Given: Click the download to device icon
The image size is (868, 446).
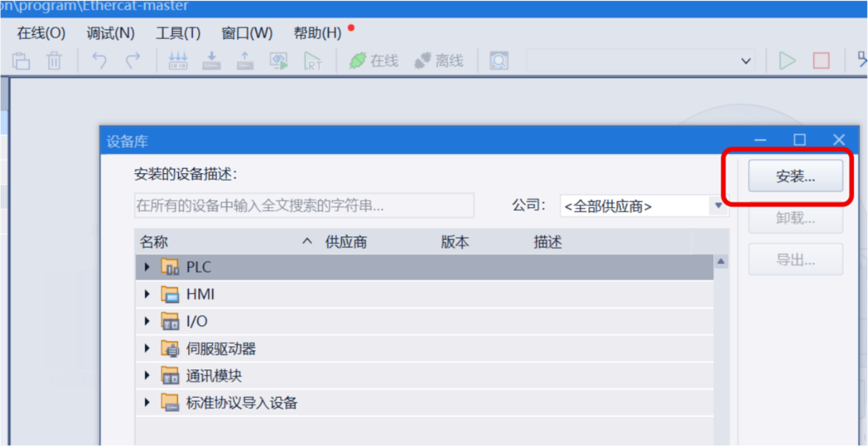Looking at the screenshot, I should point(211,61).
